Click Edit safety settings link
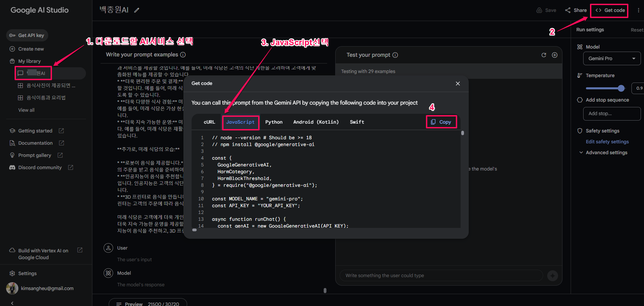The width and height of the screenshot is (644, 306). tap(607, 142)
